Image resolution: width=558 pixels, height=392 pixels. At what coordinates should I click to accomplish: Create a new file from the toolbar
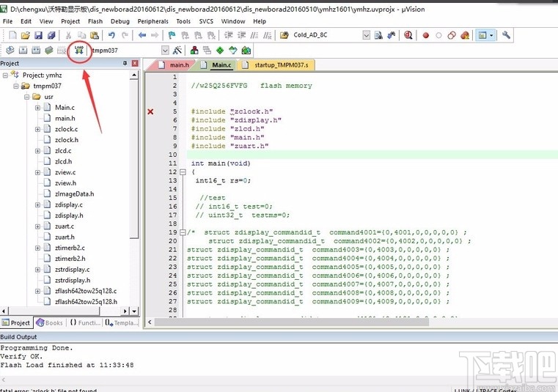(12, 35)
